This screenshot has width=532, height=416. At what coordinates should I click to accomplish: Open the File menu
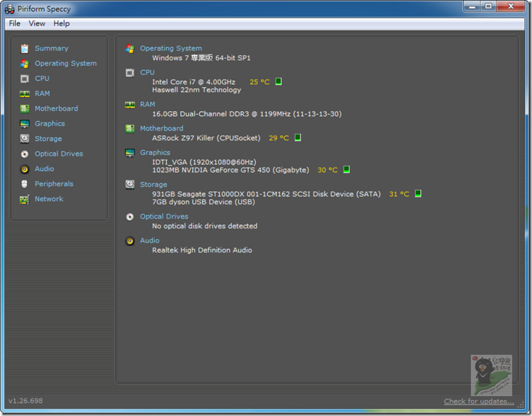tap(15, 23)
